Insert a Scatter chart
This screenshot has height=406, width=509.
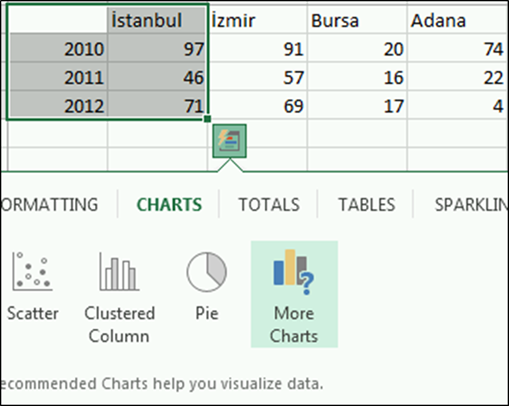pyautogui.click(x=33, y=286)
